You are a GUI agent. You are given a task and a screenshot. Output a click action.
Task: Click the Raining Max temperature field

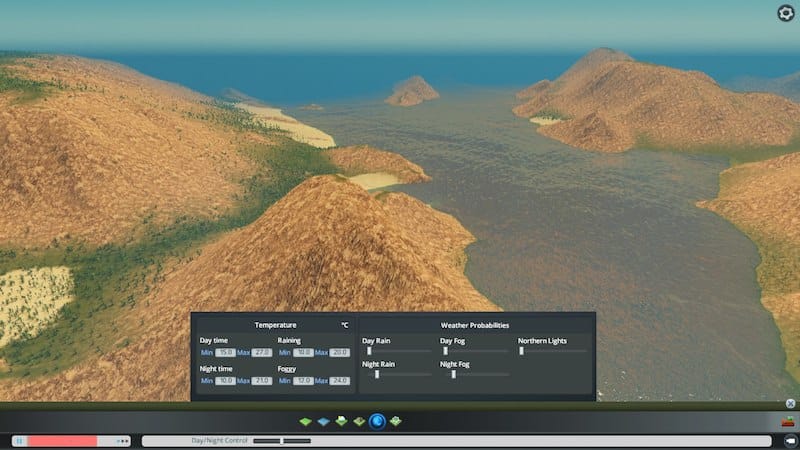(x=339, y=352)
